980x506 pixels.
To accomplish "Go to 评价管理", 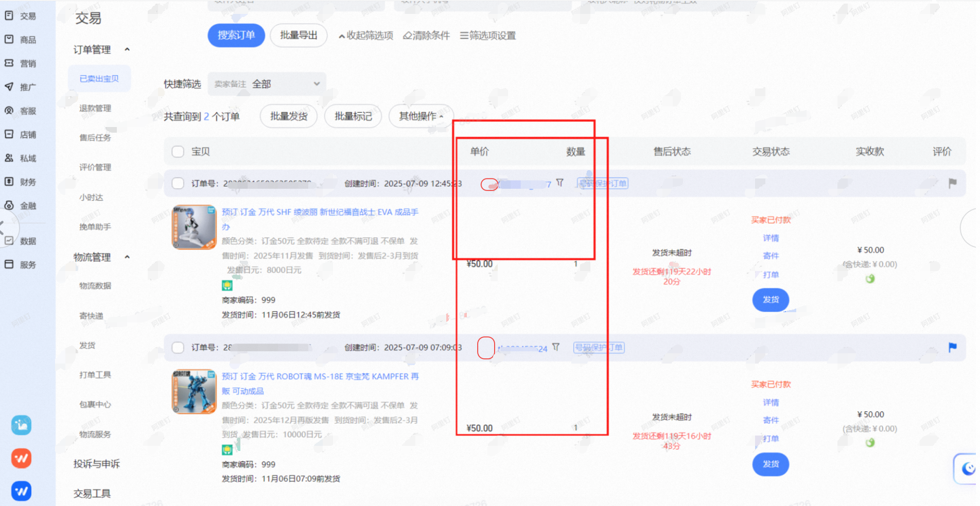I will coord(95,167).
